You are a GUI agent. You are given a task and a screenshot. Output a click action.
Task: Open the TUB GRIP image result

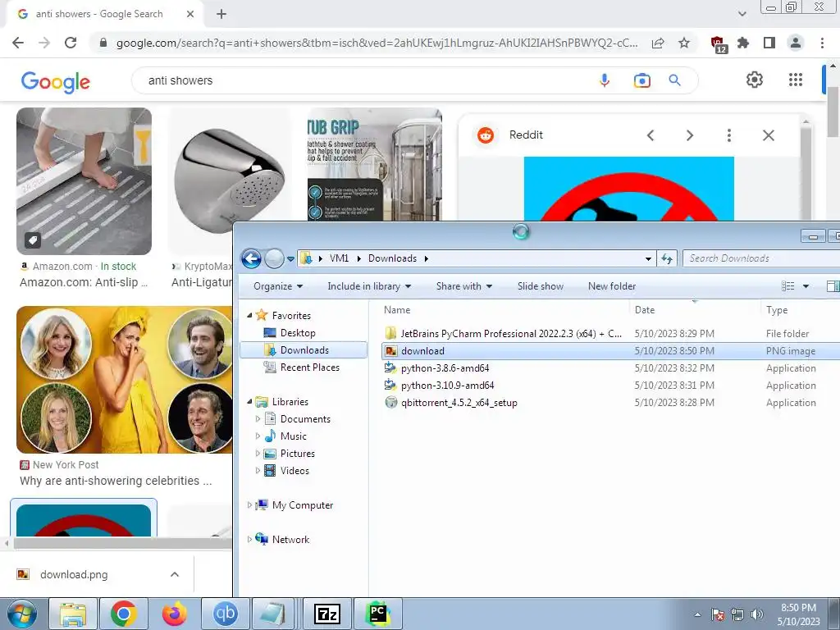click(x=374, y=164)
